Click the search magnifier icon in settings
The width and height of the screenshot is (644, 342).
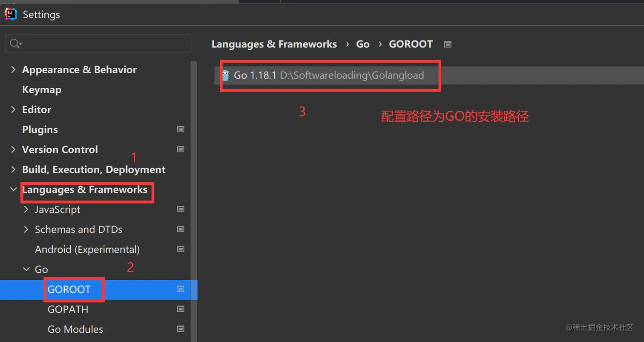click(x=16, y=43)
